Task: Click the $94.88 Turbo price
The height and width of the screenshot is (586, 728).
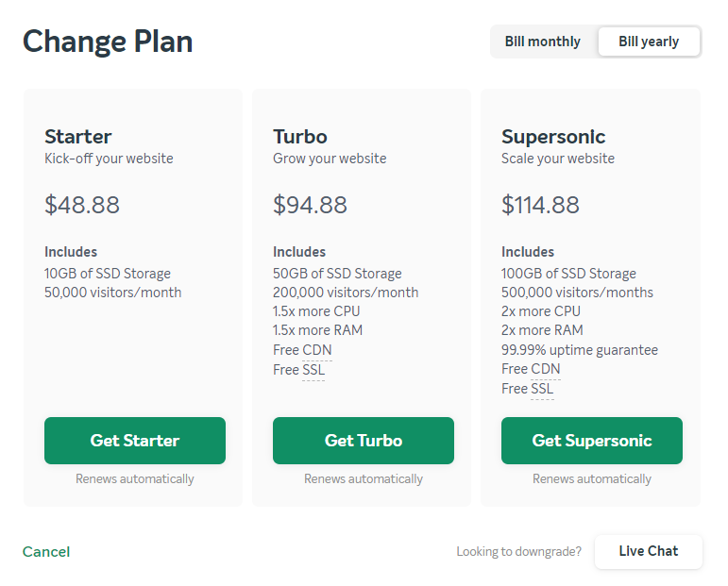Action: [x=310, y=205]
